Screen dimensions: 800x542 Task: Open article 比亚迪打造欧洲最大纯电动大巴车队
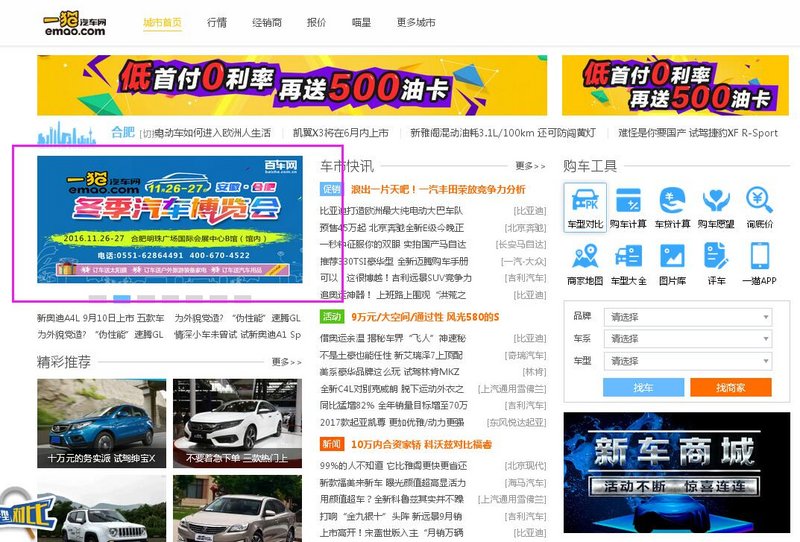[391, 211]
